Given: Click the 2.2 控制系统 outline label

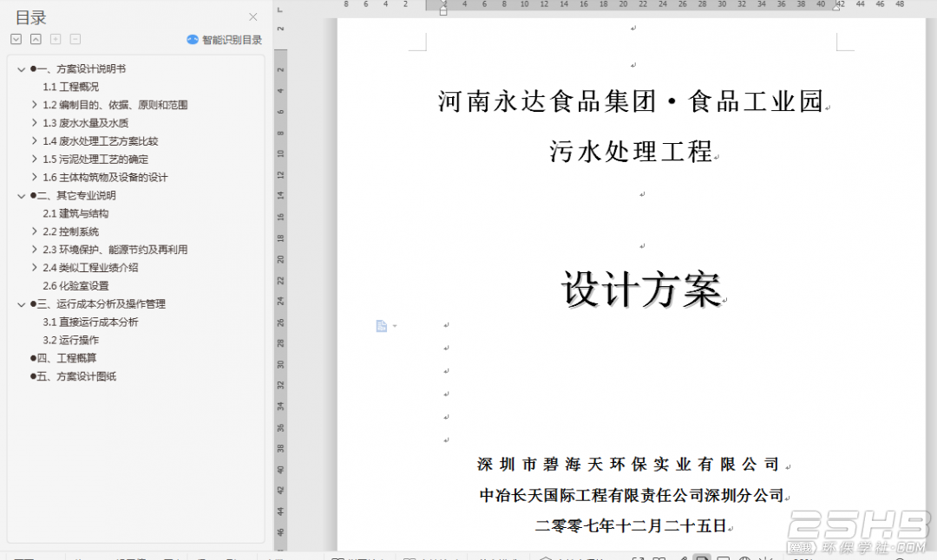Looking at the screenshot, I should pos(70,231).
